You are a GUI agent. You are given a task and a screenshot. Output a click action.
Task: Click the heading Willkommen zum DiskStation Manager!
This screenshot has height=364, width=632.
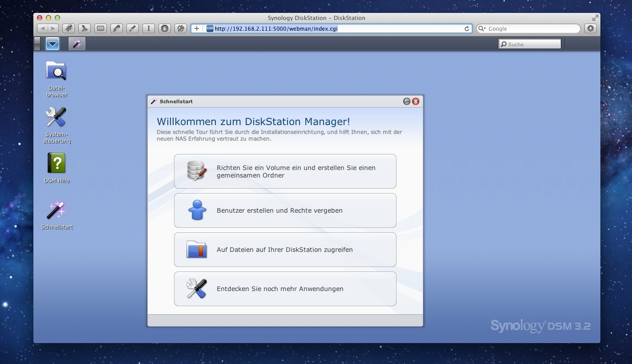click(x=253, y=121)
